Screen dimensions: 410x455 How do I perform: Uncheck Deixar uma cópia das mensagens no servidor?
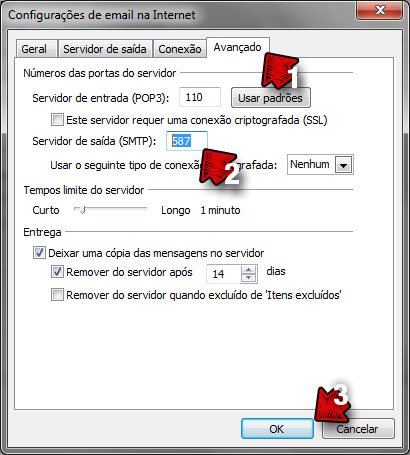tap(39, 253)
